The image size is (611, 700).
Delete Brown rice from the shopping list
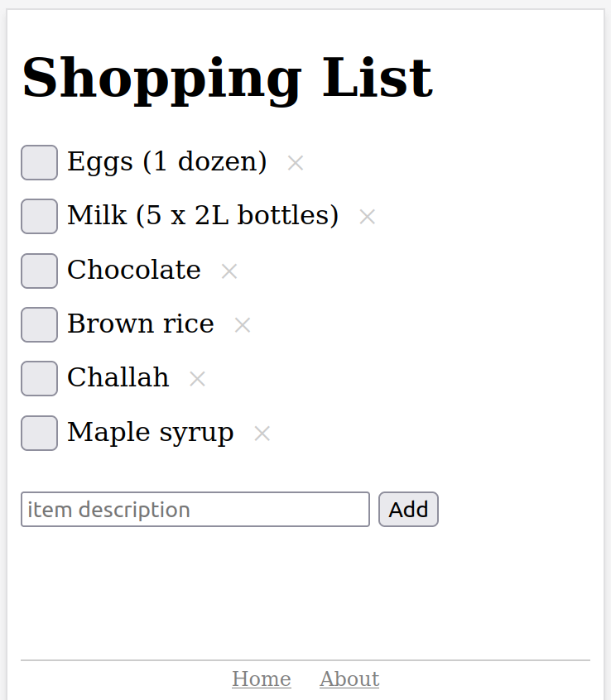pyautogui.click(x=242, y=325)
